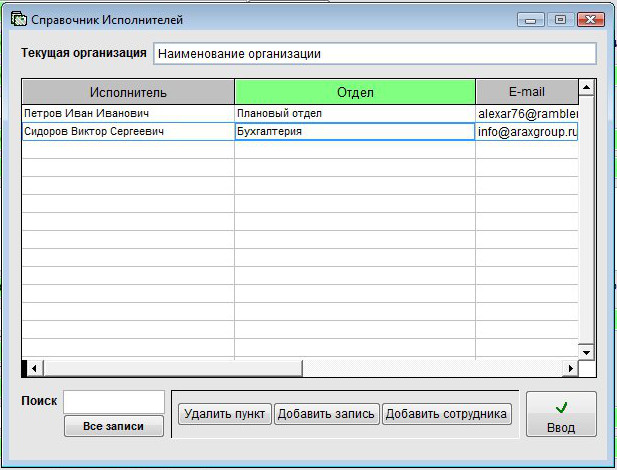The image size is (617, 470).
Task: Confirm with the Ввод checkmark button
Action: (561, 414)
